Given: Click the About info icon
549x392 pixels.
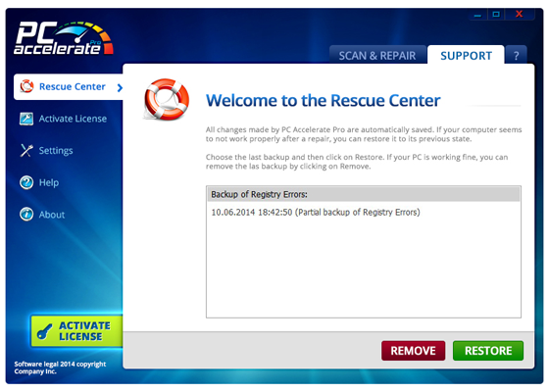Looking at the screenshot, I should pyautogui.click(x=26, y=215).
